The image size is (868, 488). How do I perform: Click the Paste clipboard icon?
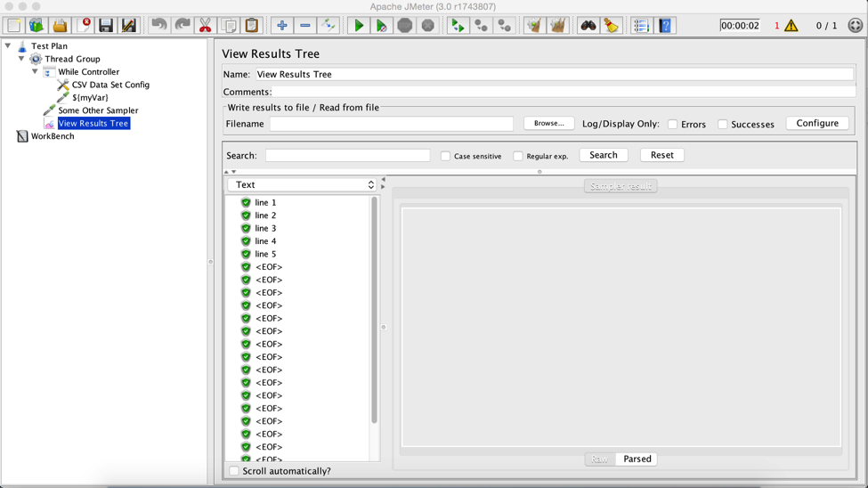point(252,26)
